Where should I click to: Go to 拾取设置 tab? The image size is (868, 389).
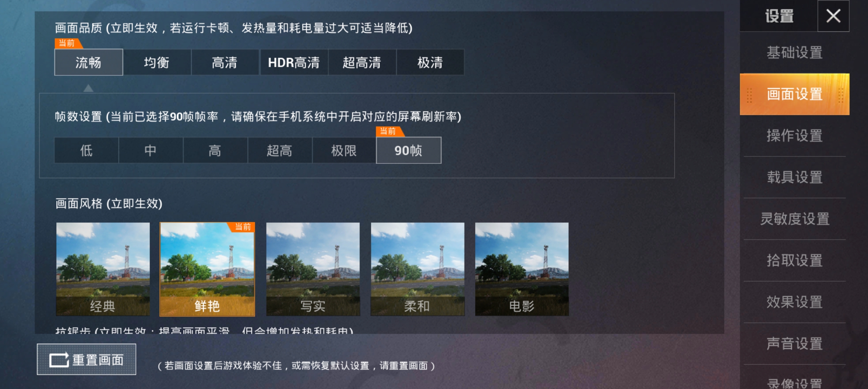pos(794,260)
